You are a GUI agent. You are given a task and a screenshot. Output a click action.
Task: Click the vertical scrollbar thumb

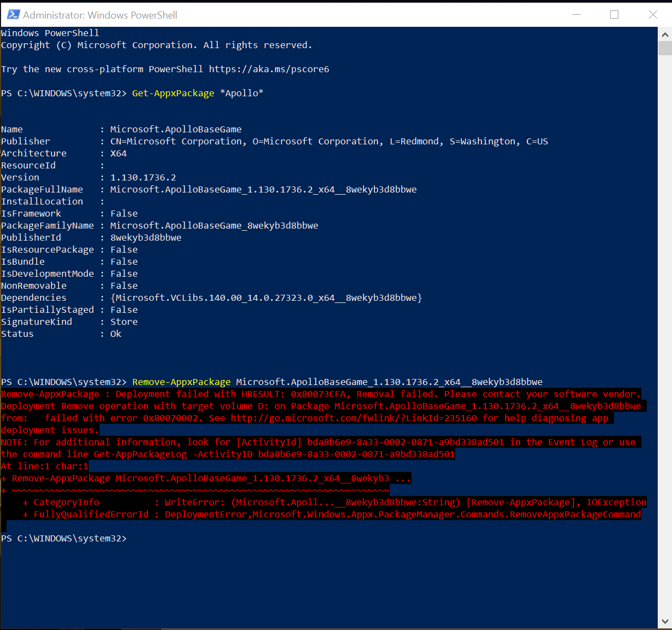[x=665, y=49]
